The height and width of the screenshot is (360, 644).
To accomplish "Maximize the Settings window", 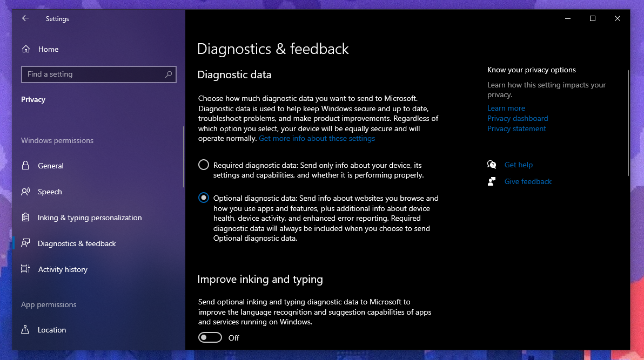I will tap(592, 18).
